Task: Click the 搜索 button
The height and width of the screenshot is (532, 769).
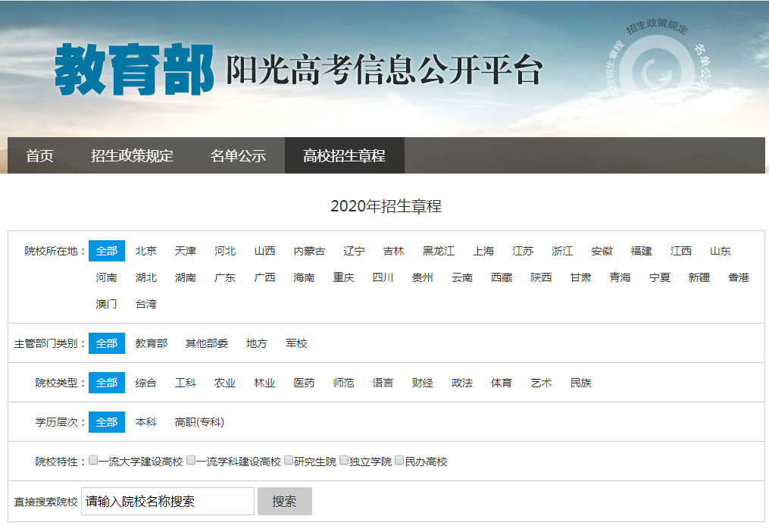Action: coord(284,501)
